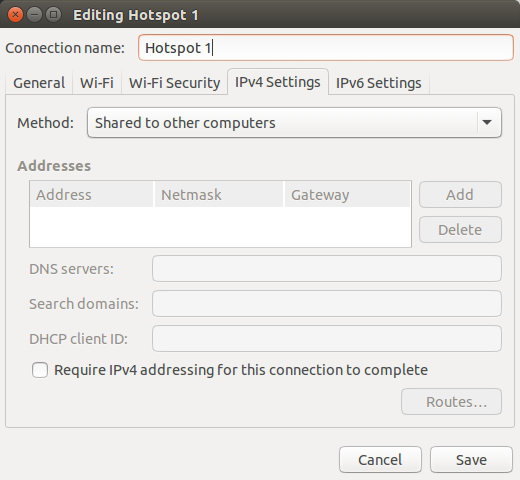
Task: Select Shared to other computers combo box
Action: (294, 122)
